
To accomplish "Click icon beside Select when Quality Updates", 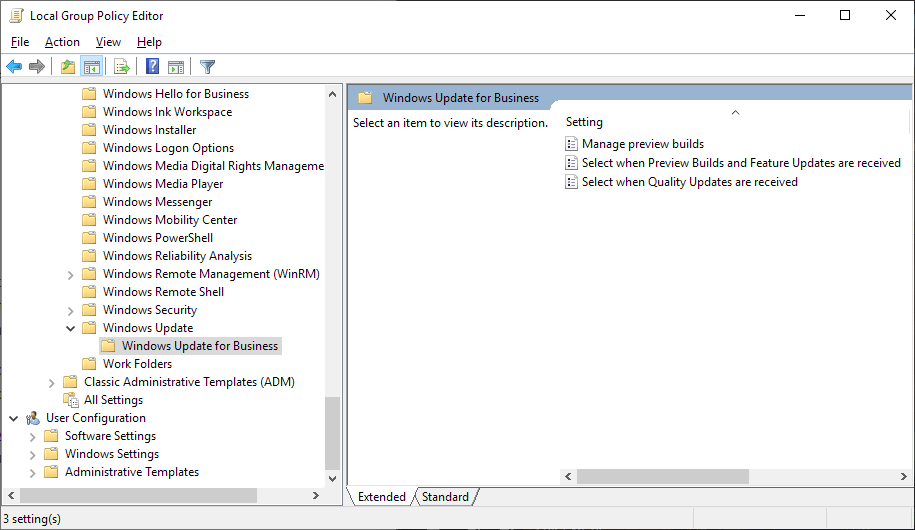I will pos(571,182).
